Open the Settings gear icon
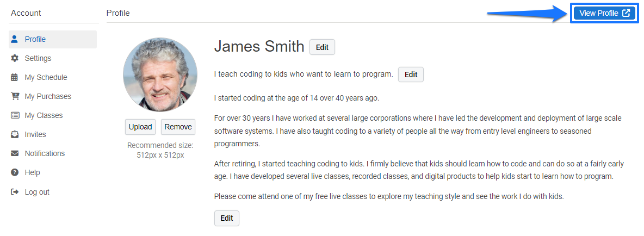Image resolution: width=644 pixels, height=236 pixels. coord(15,58)
